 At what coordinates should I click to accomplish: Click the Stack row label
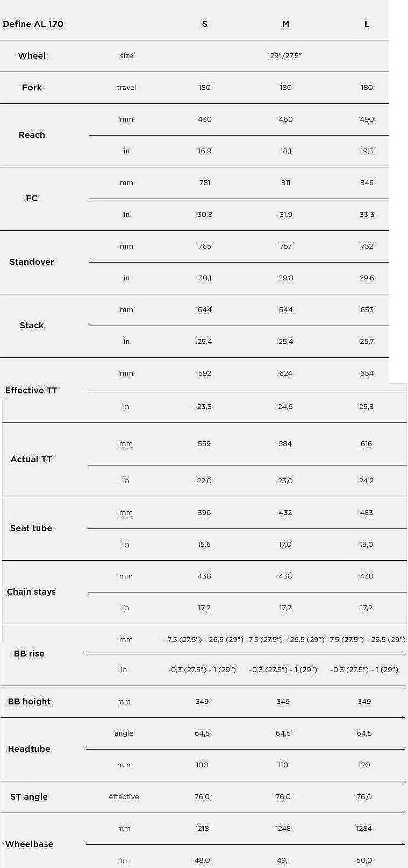pos(32,326)
